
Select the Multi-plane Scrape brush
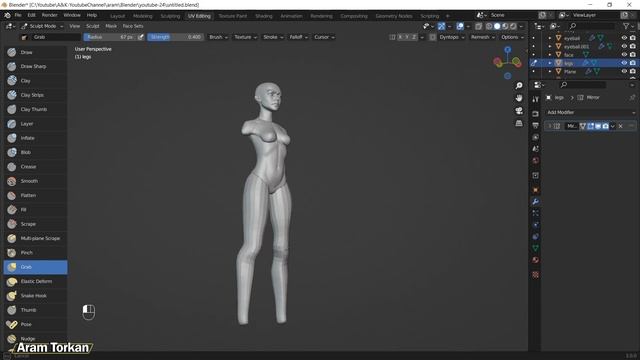click(x=35, y=238)
